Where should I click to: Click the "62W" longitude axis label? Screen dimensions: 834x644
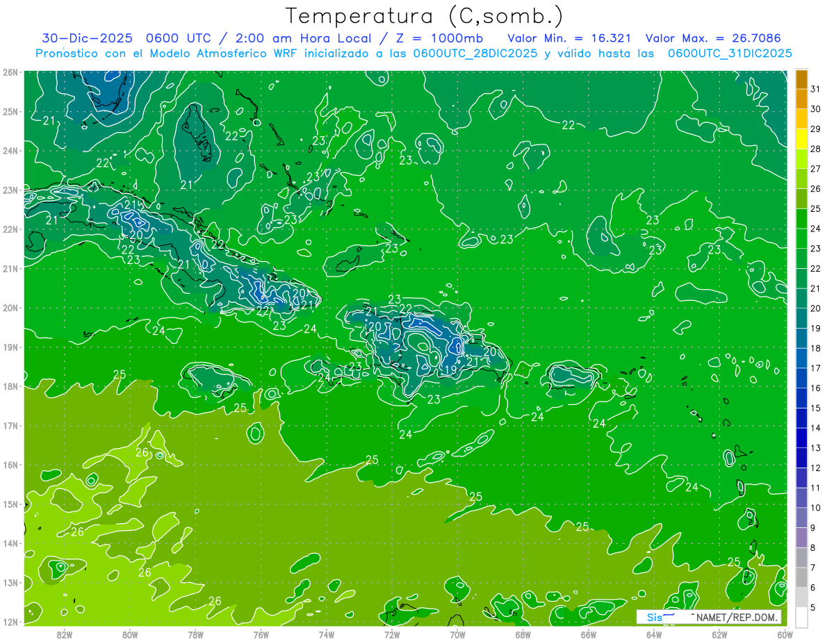pyautogui.click(x=719, y=634)
